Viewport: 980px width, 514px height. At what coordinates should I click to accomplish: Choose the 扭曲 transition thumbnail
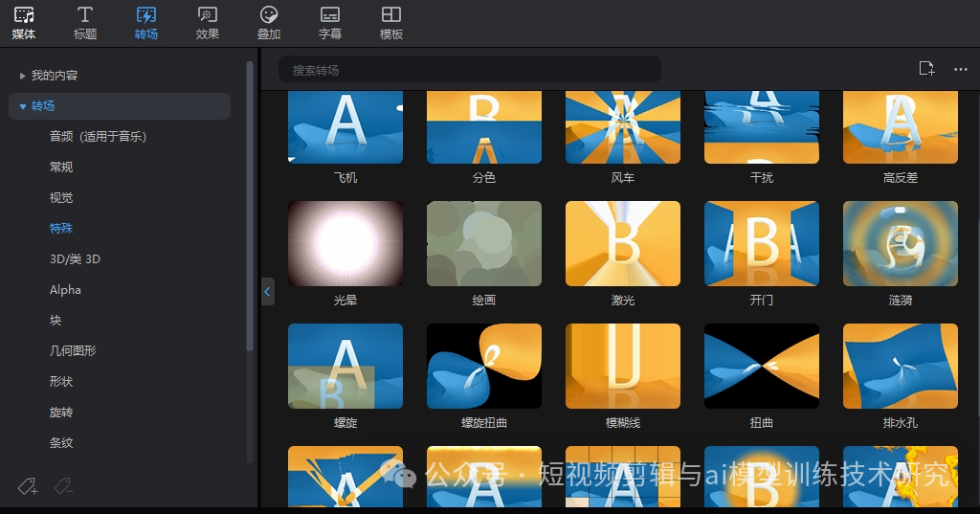pos(761,366)
